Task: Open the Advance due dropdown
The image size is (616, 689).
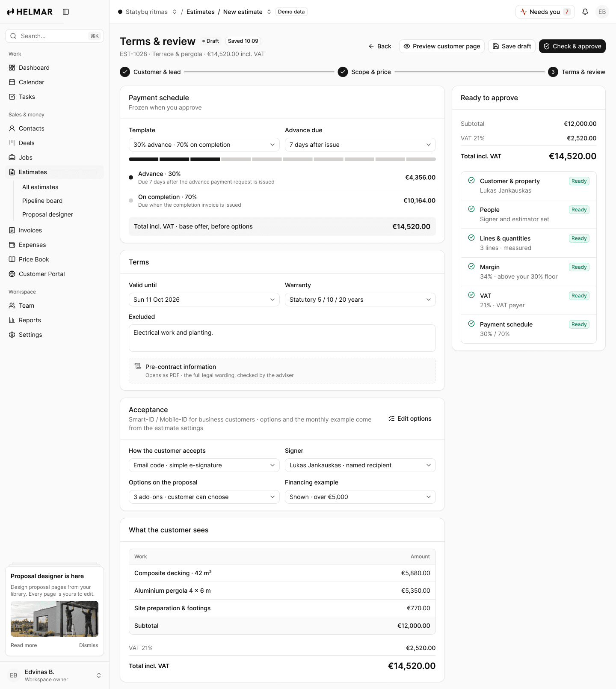Action: (x=360, y=145)
